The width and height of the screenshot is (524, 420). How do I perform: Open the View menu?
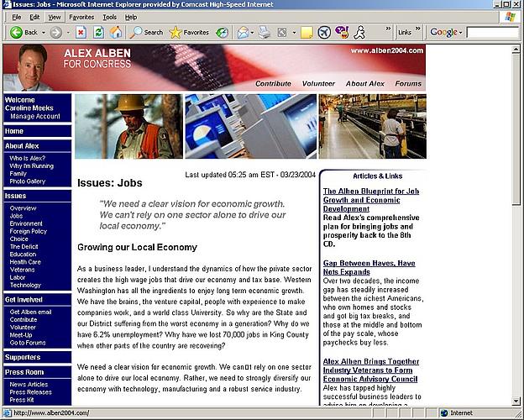pyautogui.click(x=54, y=17)
